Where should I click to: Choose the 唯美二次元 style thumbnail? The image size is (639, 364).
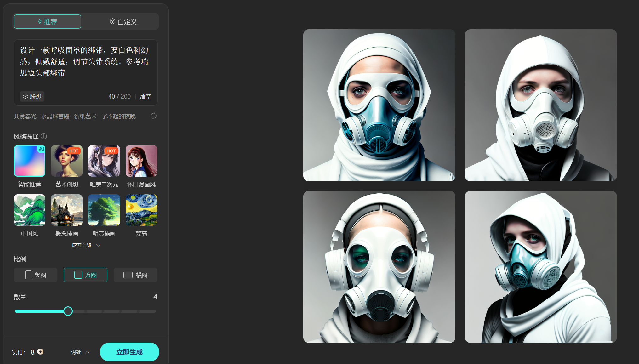(104, 161)
